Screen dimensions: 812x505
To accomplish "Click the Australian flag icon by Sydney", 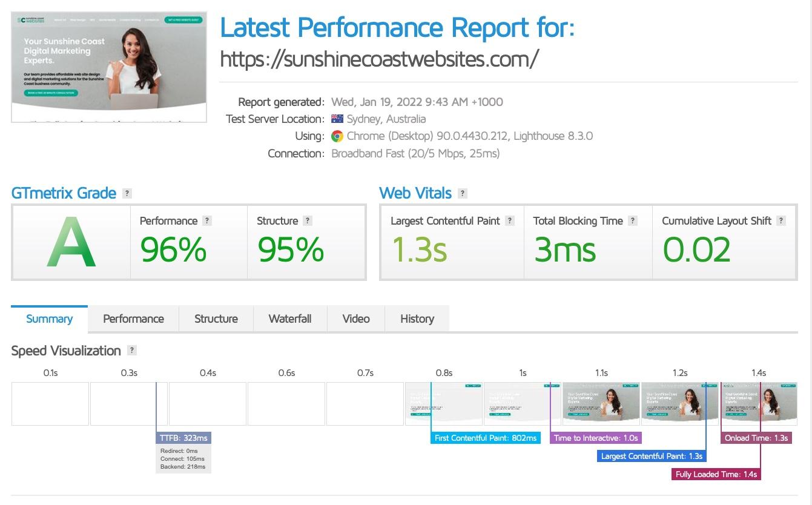I will point(337,119).
